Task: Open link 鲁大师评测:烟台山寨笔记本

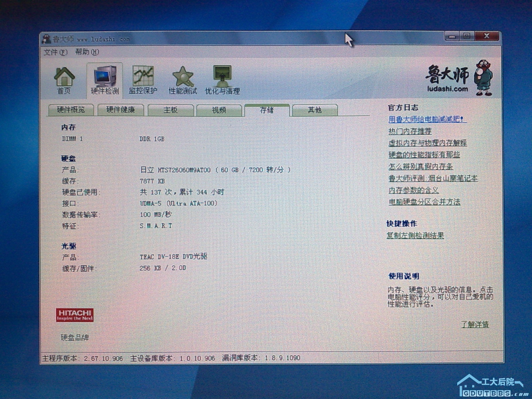Action: coord(433,178)
